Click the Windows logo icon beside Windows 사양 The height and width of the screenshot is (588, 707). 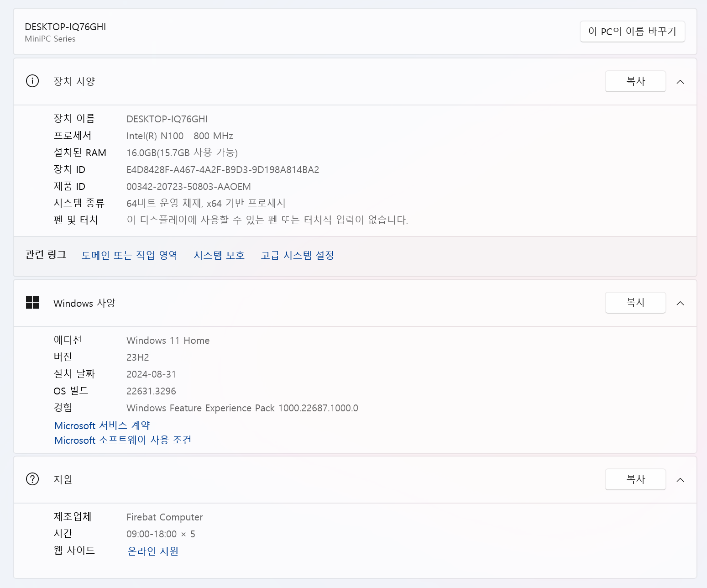32,302
